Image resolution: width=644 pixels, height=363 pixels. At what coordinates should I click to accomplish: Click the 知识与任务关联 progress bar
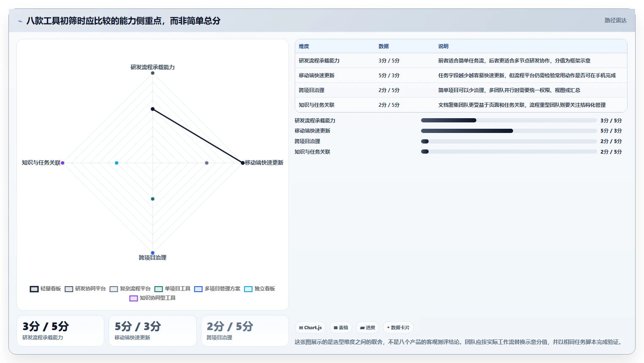(509, 152)
